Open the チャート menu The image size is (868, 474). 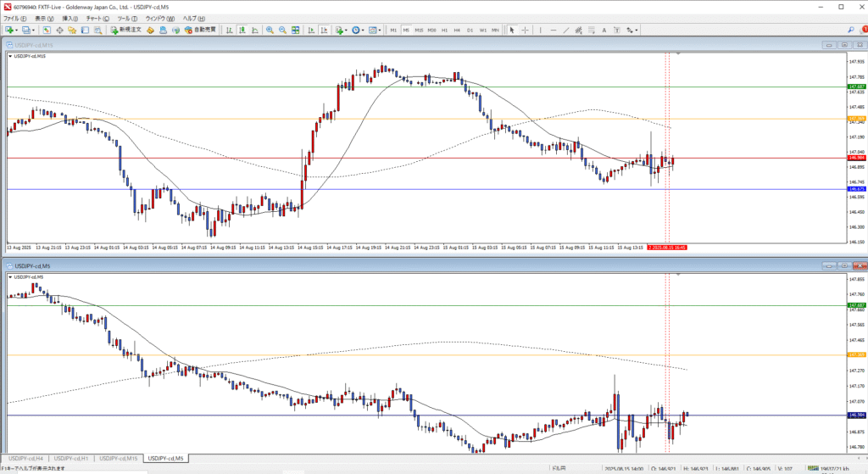(x=97, y=19)
